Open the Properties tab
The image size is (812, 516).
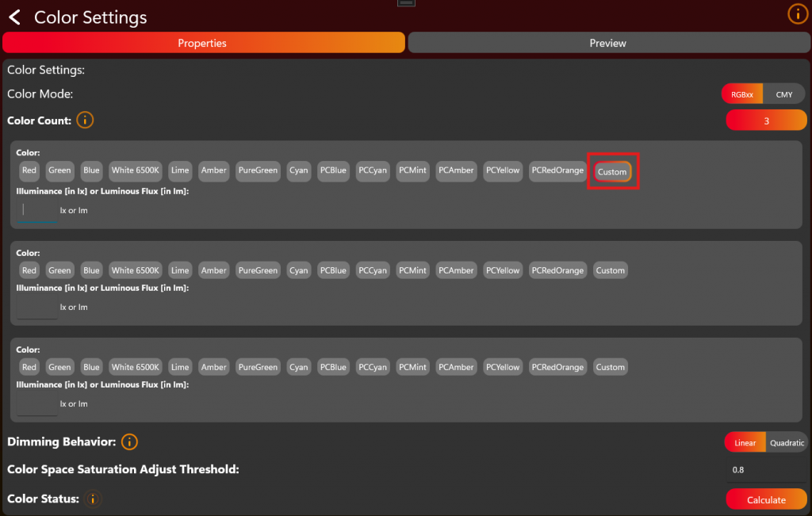[203, 43]
